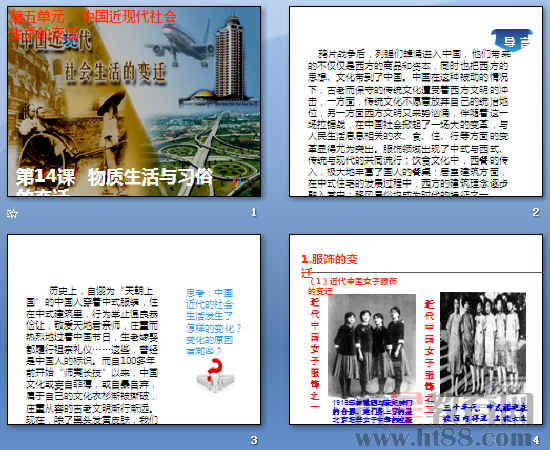Click the blue 思考 question text

coord(214,321)
